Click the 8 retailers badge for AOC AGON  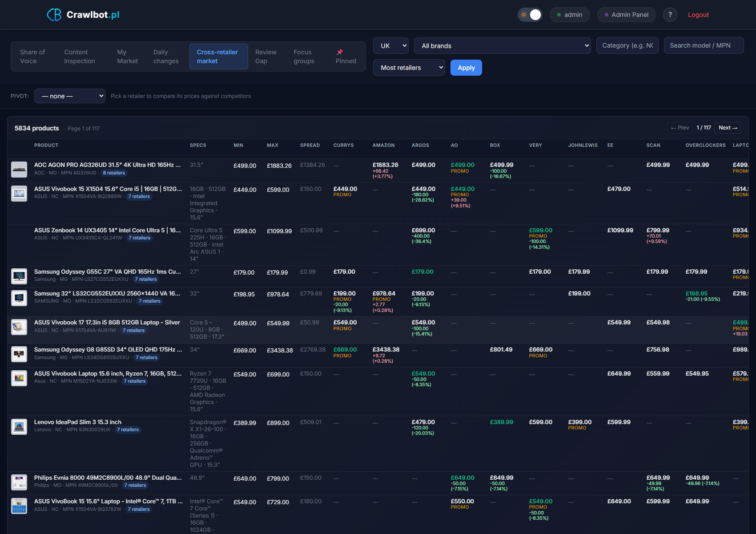point(114,173)
